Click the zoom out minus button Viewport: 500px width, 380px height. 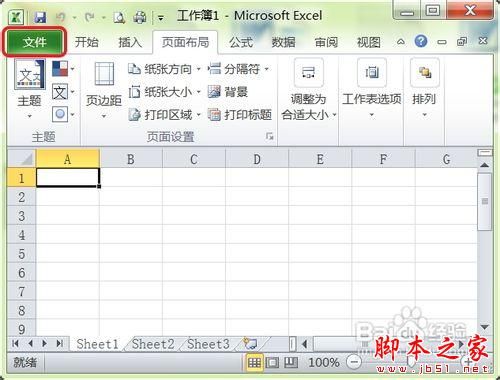[x=354, y=362]
